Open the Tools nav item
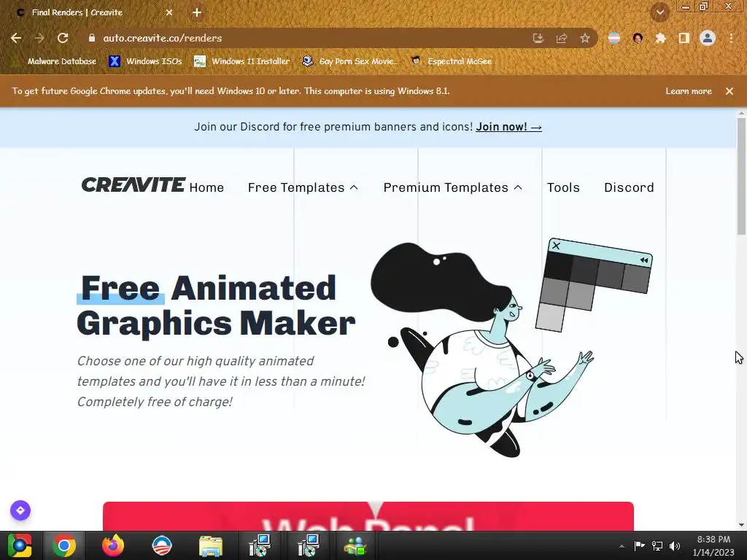Screen dimensions: 747x560 coord(563,187)
